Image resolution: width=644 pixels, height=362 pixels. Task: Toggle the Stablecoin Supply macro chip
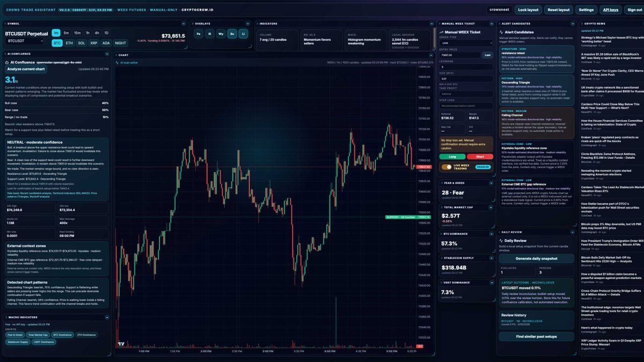click(x=18, y=342)
